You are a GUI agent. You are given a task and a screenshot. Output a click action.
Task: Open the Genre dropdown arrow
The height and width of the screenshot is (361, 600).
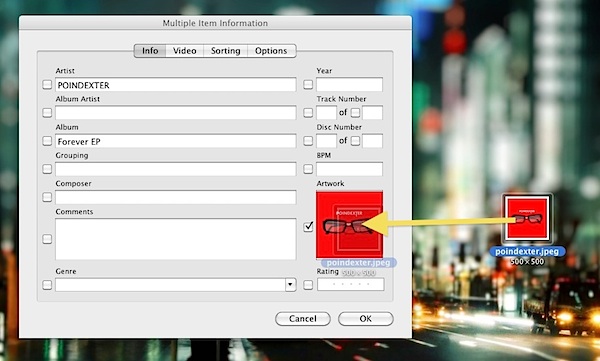[x=290, y=284]
